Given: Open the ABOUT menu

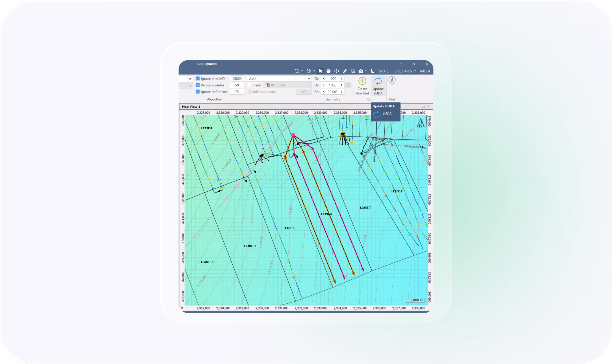Looking at the screenshot, I should [x=425, y=71].
